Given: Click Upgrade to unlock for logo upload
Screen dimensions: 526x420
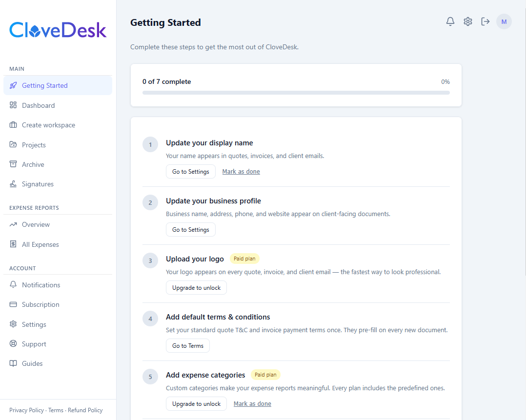Looking at the screenshot, I should [196, 287].
